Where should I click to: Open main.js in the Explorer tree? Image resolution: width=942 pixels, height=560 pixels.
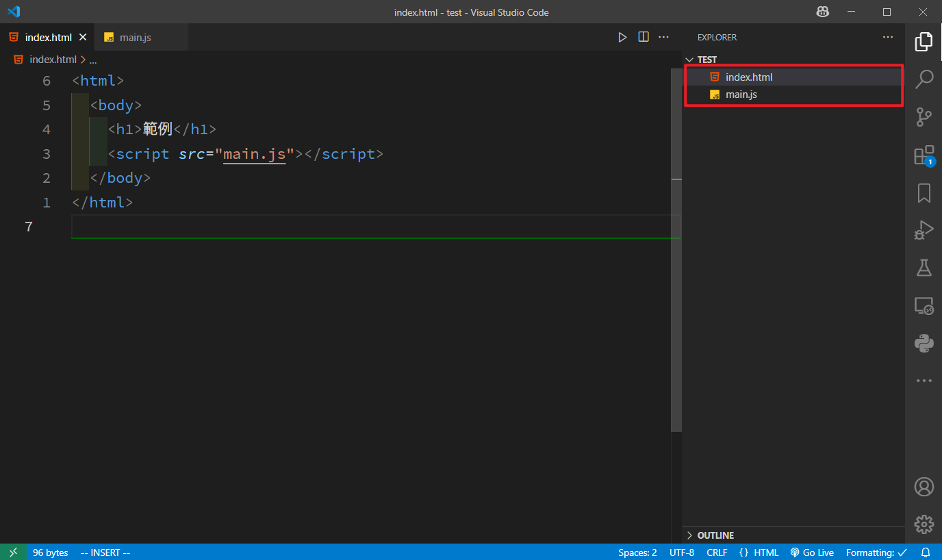tap(794, 94)
